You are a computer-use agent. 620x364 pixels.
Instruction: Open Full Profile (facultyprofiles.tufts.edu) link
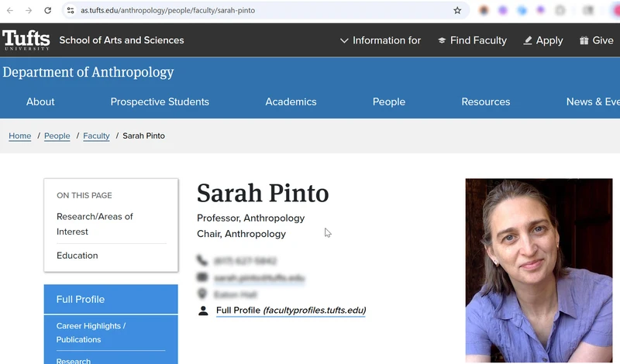tap(291, 311)
